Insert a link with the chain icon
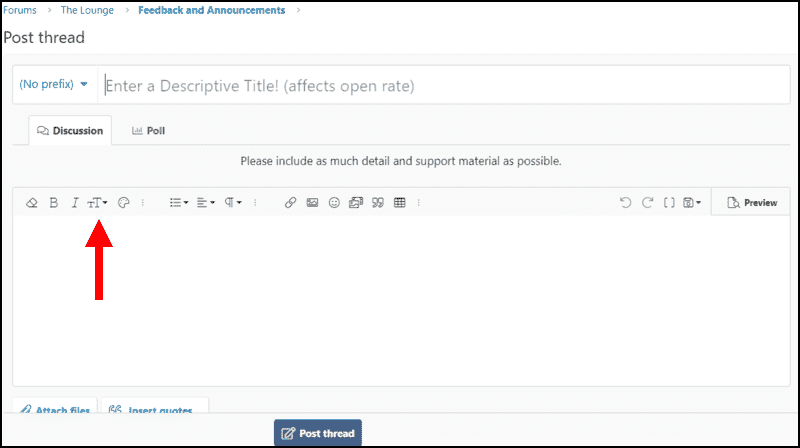This screenshot has width=800, height=448. 291,203
